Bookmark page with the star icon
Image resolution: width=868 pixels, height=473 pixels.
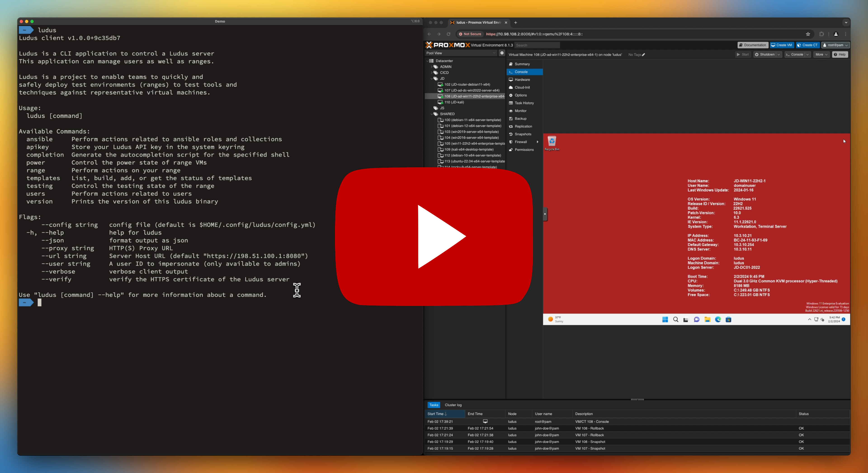tap(808, 34)
